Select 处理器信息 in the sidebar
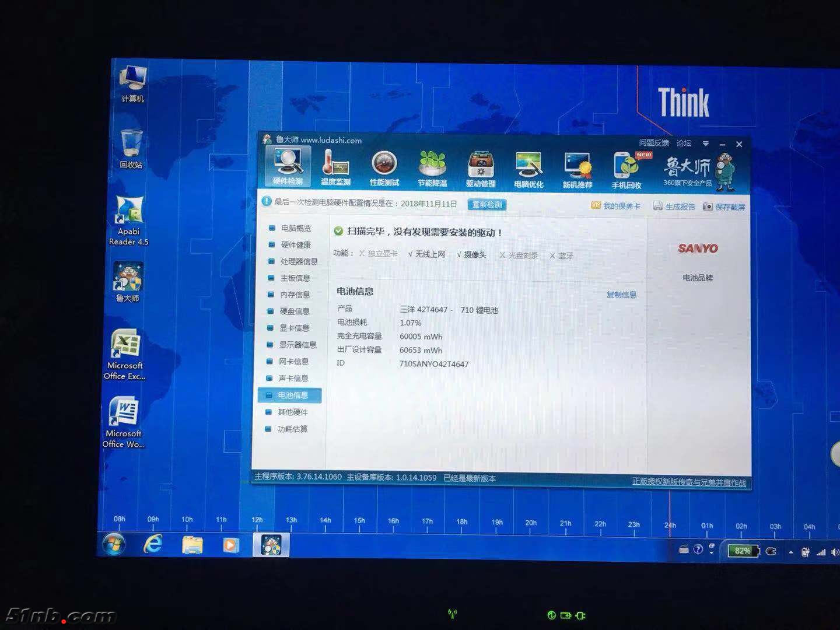The height and width of the screenshot is (630, 840). coord(298,261)
